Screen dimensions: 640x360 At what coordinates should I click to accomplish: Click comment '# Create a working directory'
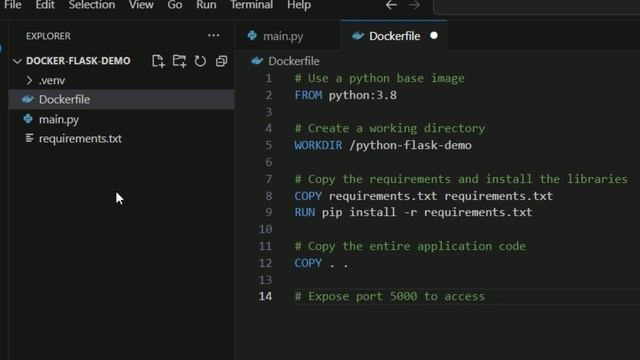[390, 129]
